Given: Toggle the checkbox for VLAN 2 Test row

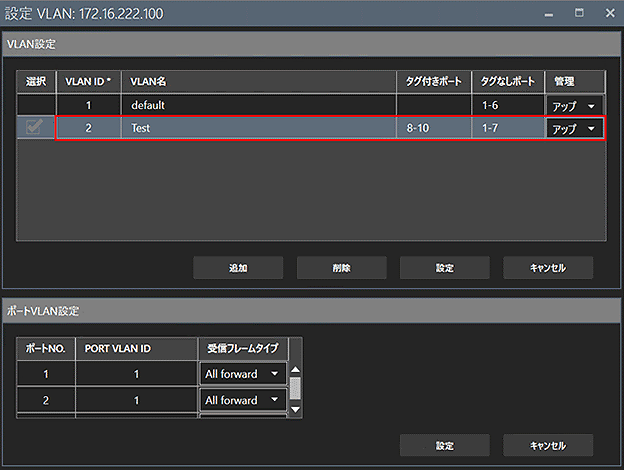Looking at the screenshot, I should (x=34, y=127).
